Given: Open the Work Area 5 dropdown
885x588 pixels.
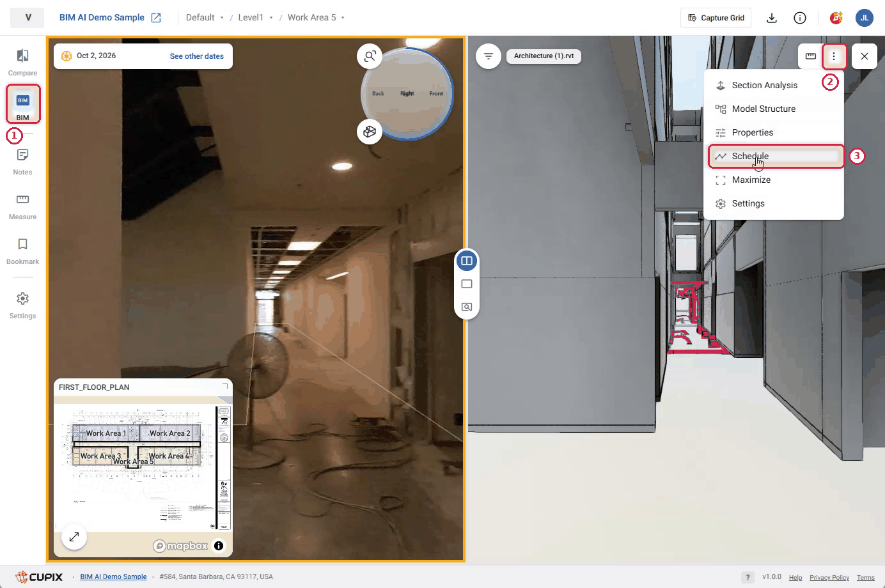Looking at the screenshot, I should point(316,18).
